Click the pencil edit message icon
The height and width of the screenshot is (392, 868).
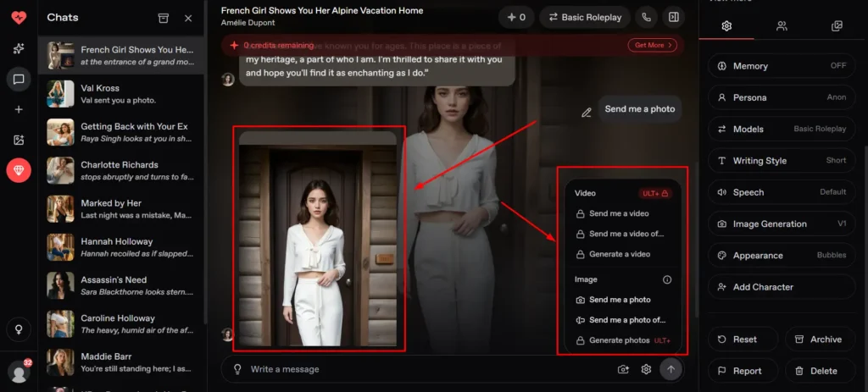point(586,113)
